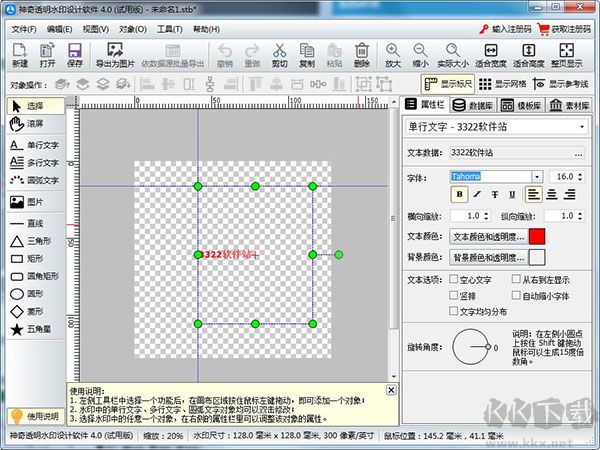
Task: Tick the 竖排 vertical text checkbox
Action: (x=453, y=296)
